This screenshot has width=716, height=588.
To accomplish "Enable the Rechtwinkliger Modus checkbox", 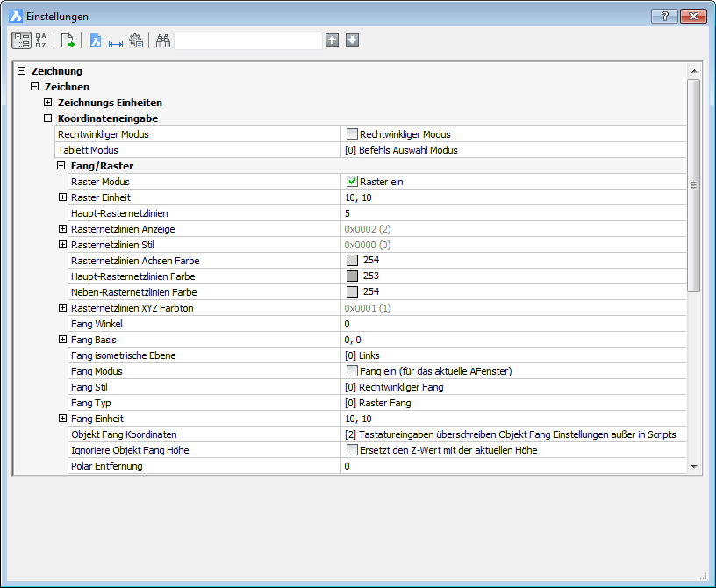I will coord(352,134).
